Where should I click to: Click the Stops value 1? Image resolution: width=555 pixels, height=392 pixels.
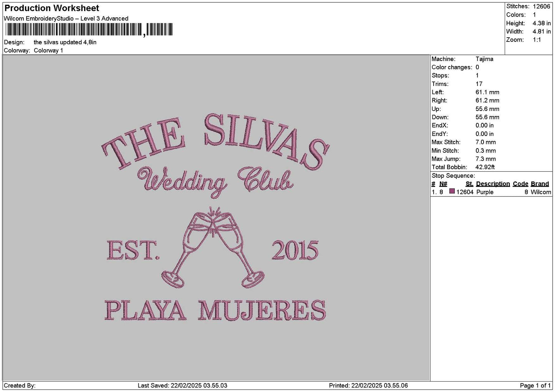(477, 76)
